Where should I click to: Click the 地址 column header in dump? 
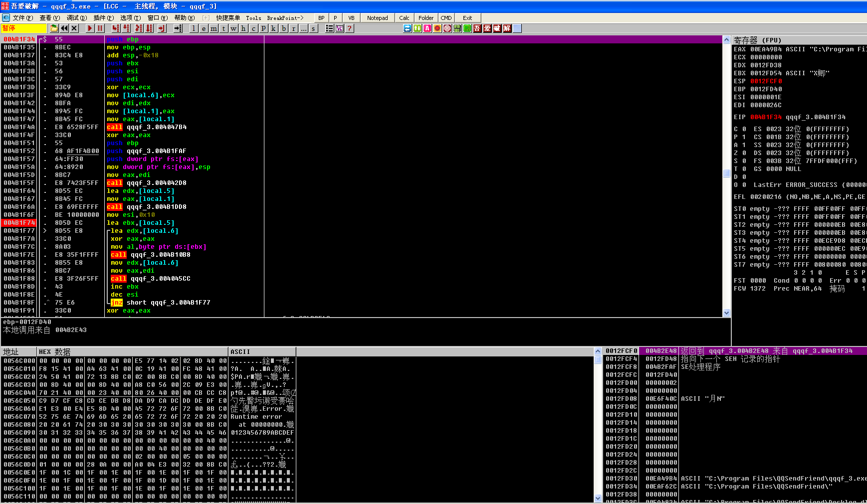tap(19, 351)
